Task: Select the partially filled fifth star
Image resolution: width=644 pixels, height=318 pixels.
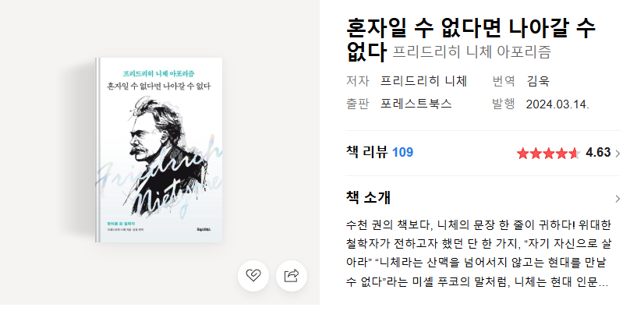Action: pyautogui.click(x=574, y=154)
